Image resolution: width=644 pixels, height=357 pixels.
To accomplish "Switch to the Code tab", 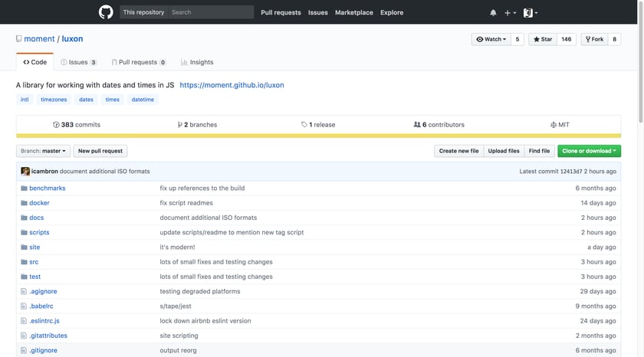I will (x=35, y=62).
